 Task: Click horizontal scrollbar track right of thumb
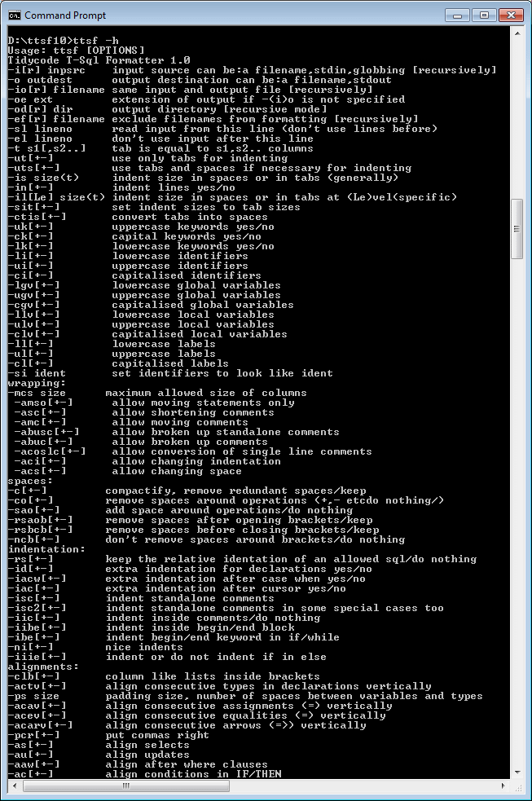click(364, 786)
